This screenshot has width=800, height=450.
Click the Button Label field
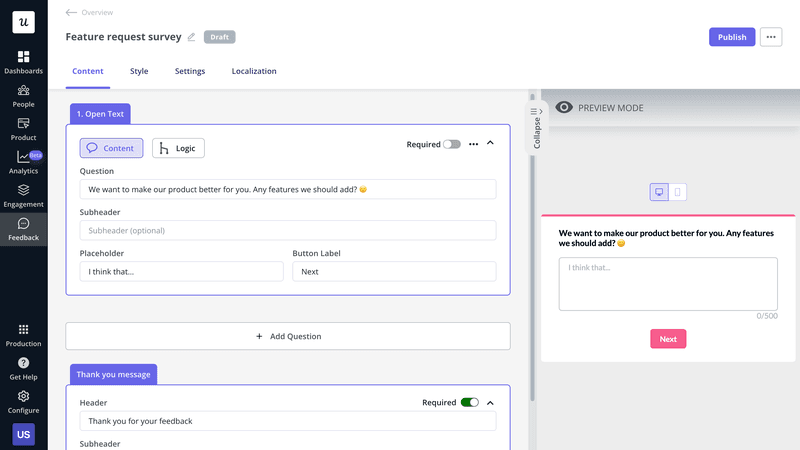(394, 271)
